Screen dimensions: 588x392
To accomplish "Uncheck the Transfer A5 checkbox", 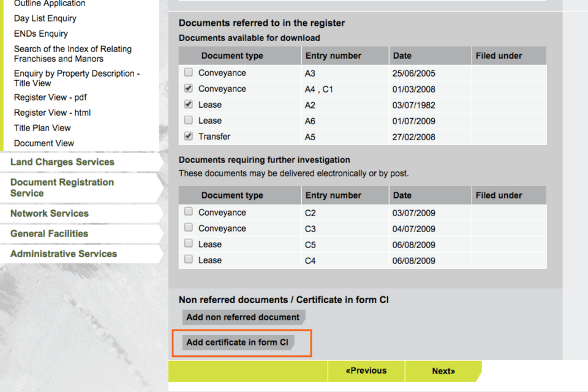I will [x=189, y=137].
